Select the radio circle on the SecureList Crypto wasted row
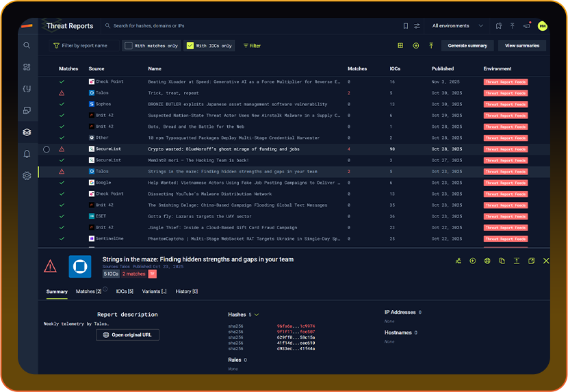 [x=47, y=149]
